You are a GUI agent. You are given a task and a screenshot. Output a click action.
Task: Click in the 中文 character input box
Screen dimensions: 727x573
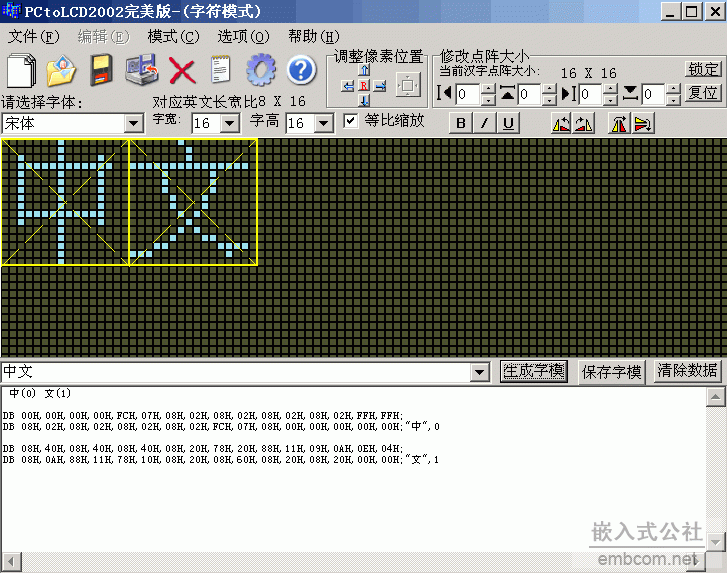coord(236,372)
